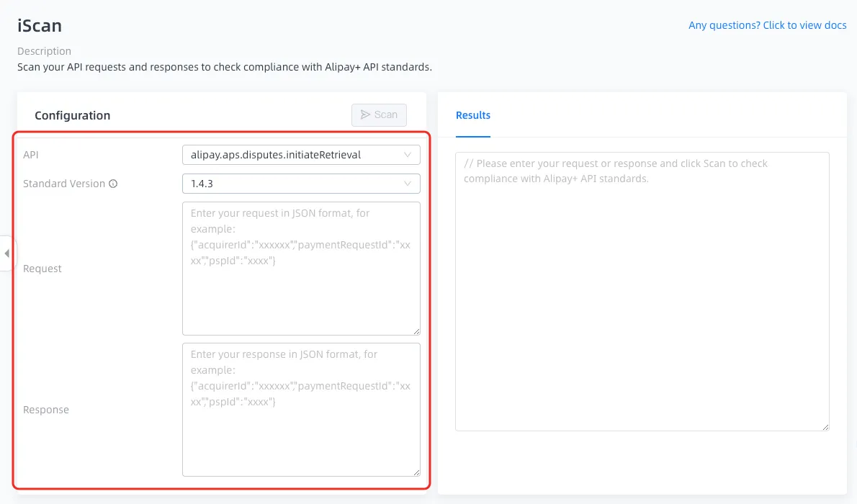Expand the left sidebar with arrow handle
The height and width of the screenshot is (504, 857).
7,253
